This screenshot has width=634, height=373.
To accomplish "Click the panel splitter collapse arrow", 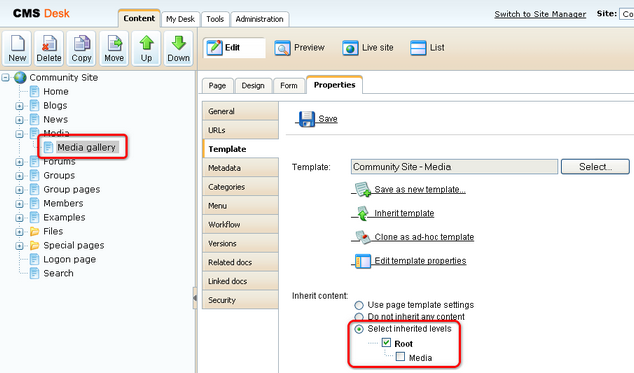I will [195, 298].
